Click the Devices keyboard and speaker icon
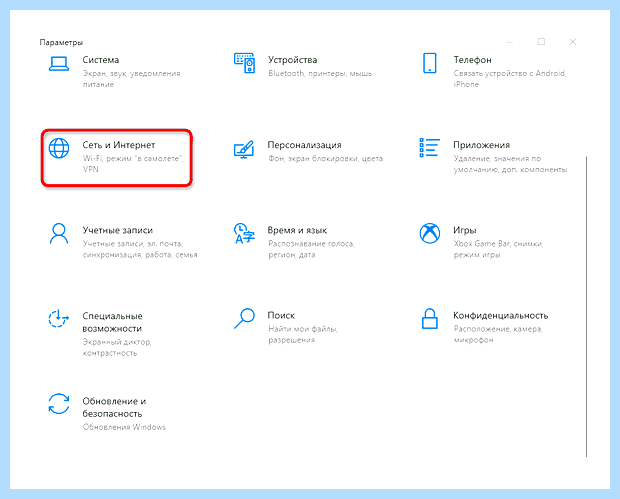Image resolution: width=620 pixels, height=499 pixels. pyautogui.click(x=244, y=63)
